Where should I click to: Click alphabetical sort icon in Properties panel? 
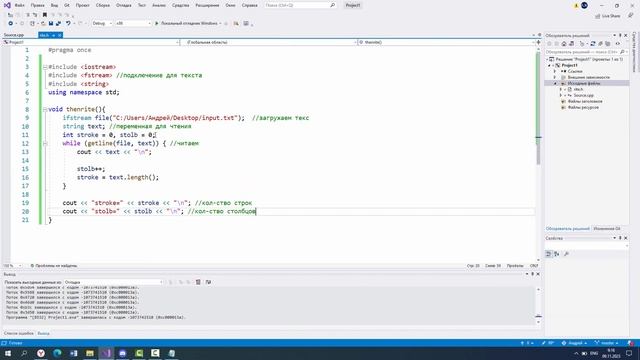coord(557,254)
